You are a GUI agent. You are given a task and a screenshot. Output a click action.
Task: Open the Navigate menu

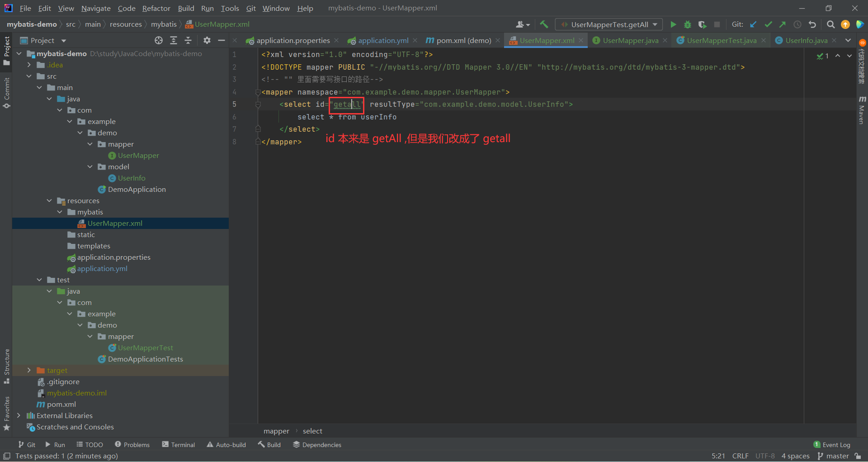(96, 8)
